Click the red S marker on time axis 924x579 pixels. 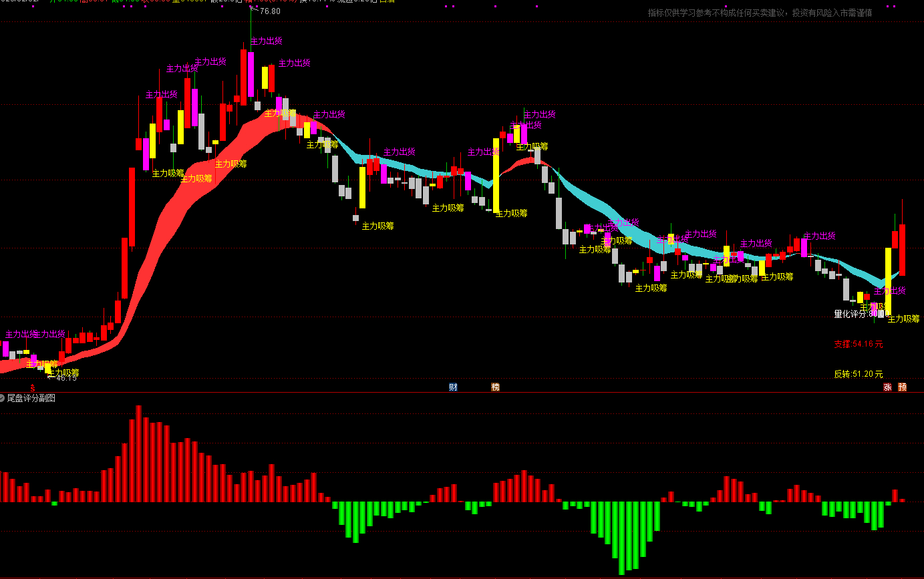[33, 387]
